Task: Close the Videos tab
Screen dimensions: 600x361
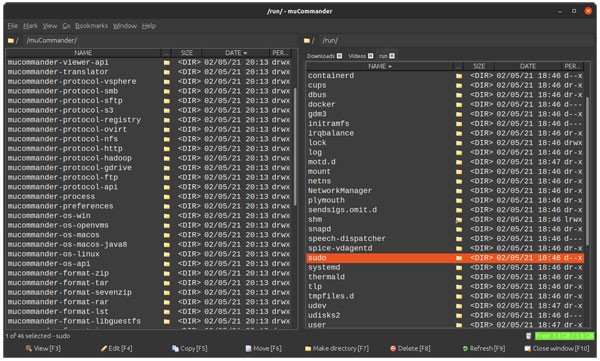Action: (x=370, y=56)
